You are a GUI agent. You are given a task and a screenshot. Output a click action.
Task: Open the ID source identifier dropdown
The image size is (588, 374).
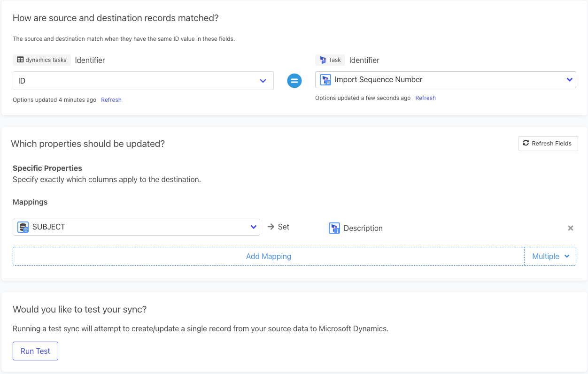click(x=263, y=81)
